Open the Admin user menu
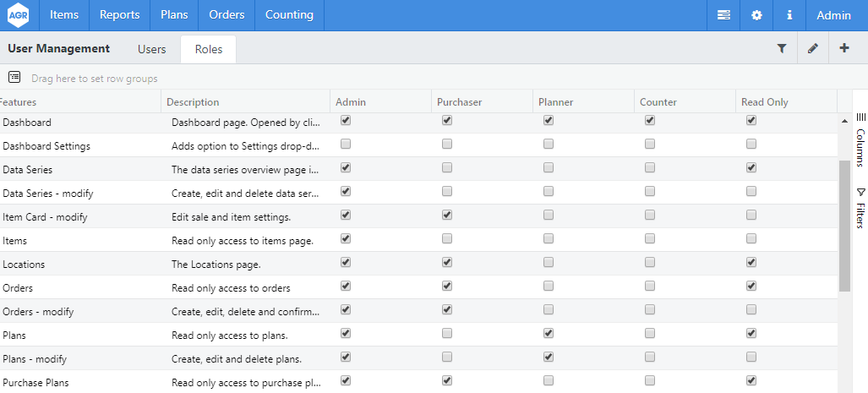The image size is (868, 393). (833, 15)
